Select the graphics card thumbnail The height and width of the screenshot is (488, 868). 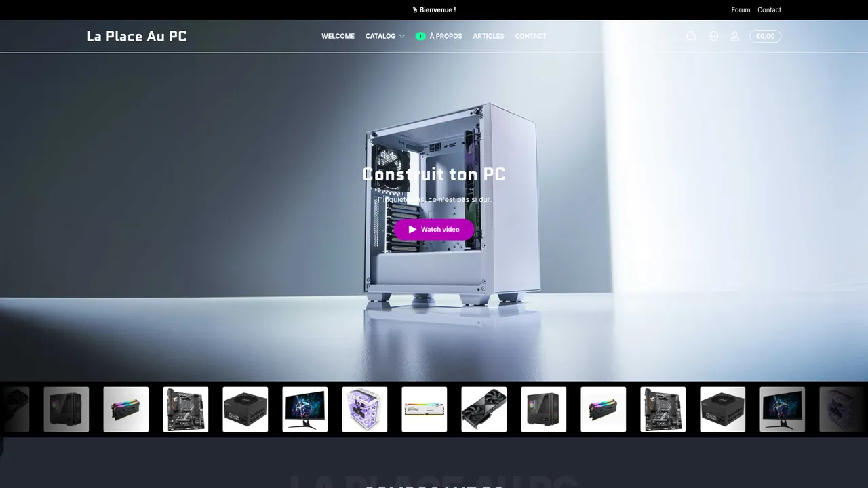(484, 409)
